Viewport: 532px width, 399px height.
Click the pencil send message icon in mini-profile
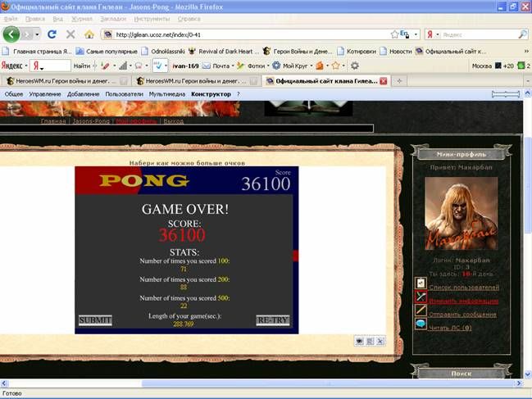pos(421,311)
